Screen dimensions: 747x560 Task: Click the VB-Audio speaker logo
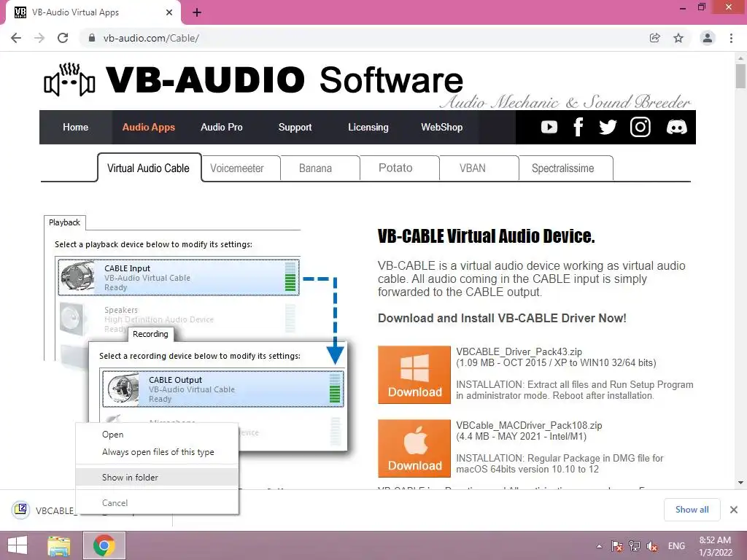point(69,79)
